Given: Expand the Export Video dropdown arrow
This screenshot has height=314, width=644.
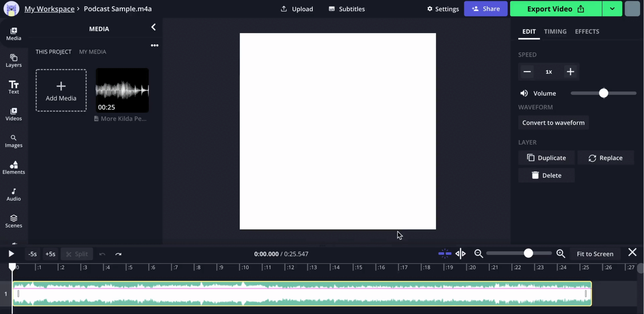Looking at the screenshot, I should [x=612, y=9].
